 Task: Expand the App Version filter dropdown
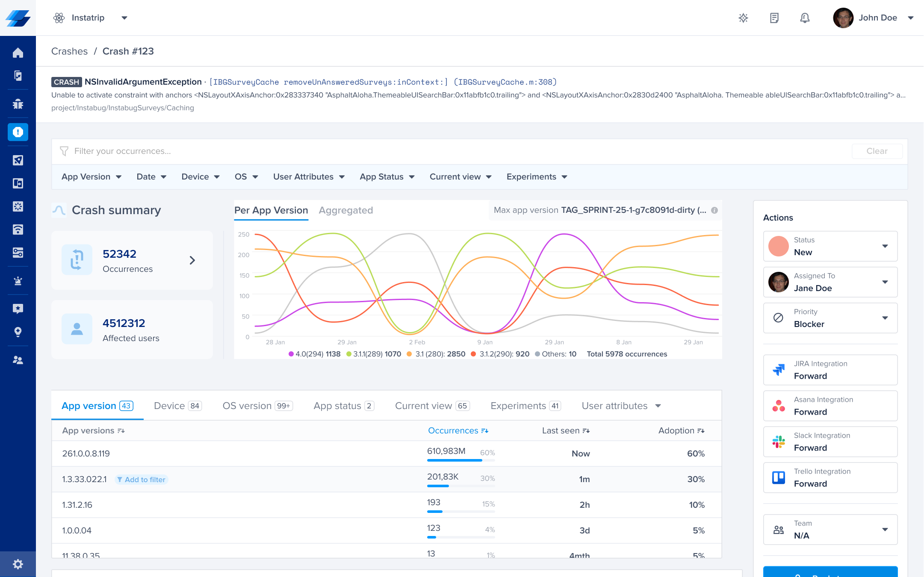click(92, 177)
